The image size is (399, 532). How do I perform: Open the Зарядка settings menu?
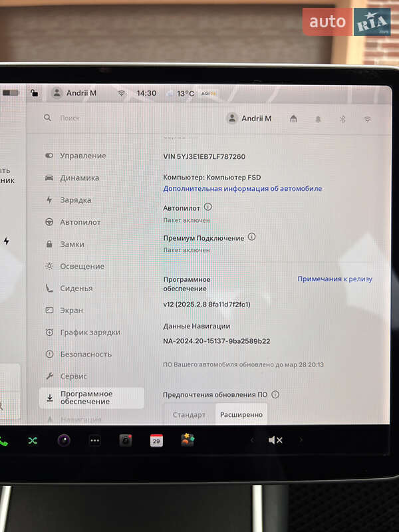pyautogui.click(x=68, y=200)
